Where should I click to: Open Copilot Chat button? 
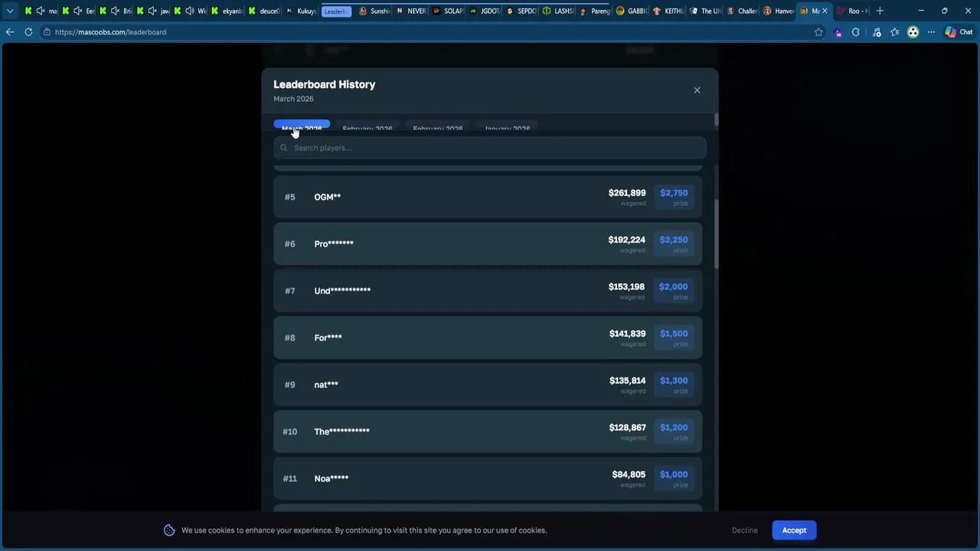[959, 32]
